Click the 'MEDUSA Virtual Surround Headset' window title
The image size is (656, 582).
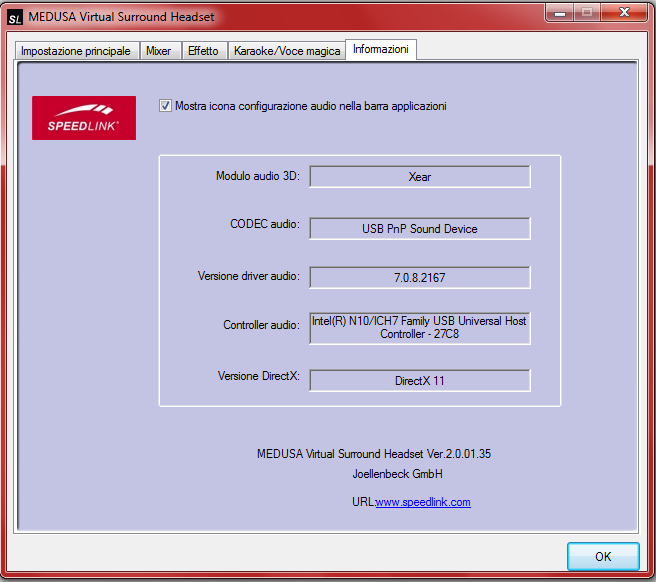(121, 17)
